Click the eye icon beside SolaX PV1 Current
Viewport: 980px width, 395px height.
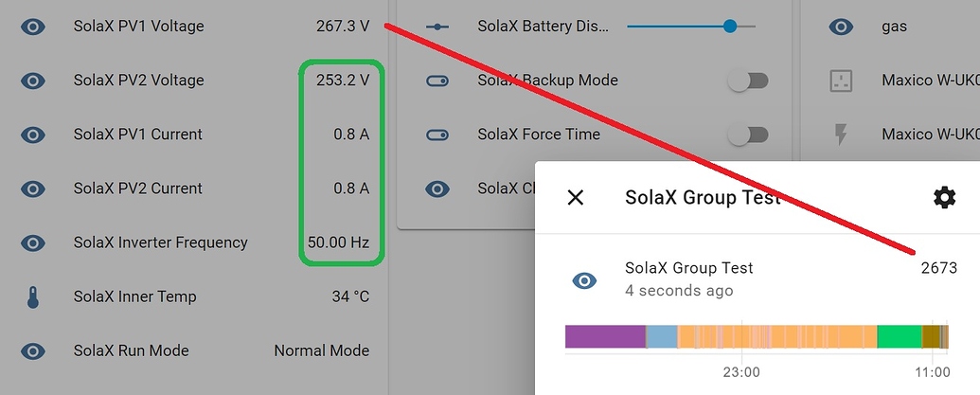tap(33, 135)
